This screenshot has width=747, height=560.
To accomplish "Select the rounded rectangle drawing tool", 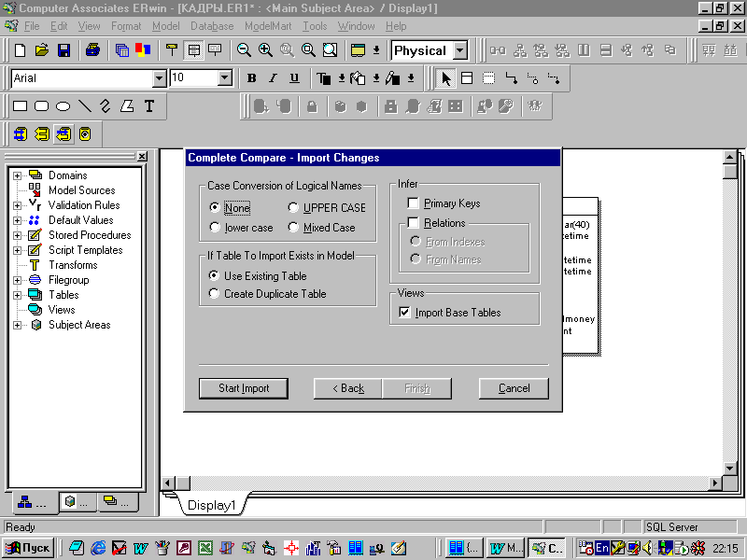I will [x=41, y=106].
